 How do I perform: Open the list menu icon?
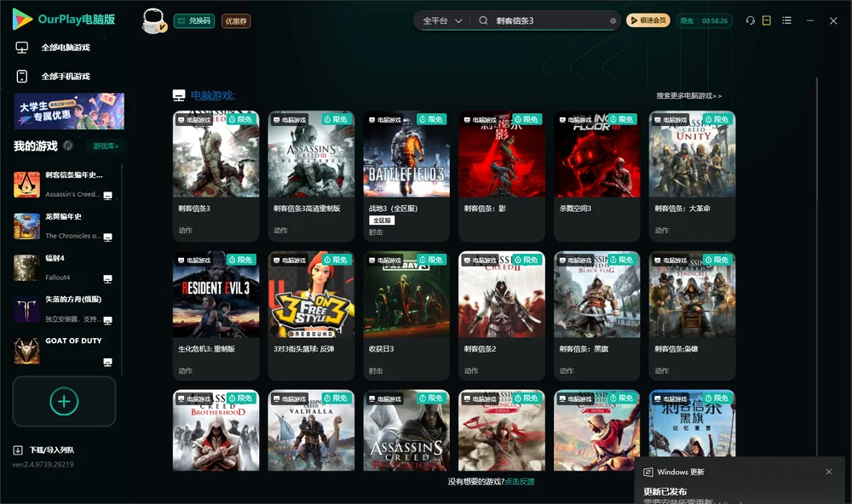[786, 20]
